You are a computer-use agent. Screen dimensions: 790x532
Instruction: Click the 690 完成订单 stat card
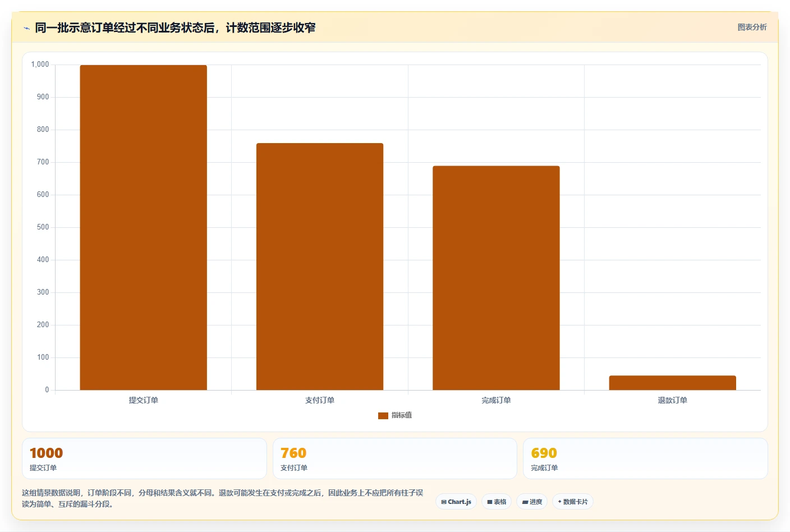pos(645,458)
